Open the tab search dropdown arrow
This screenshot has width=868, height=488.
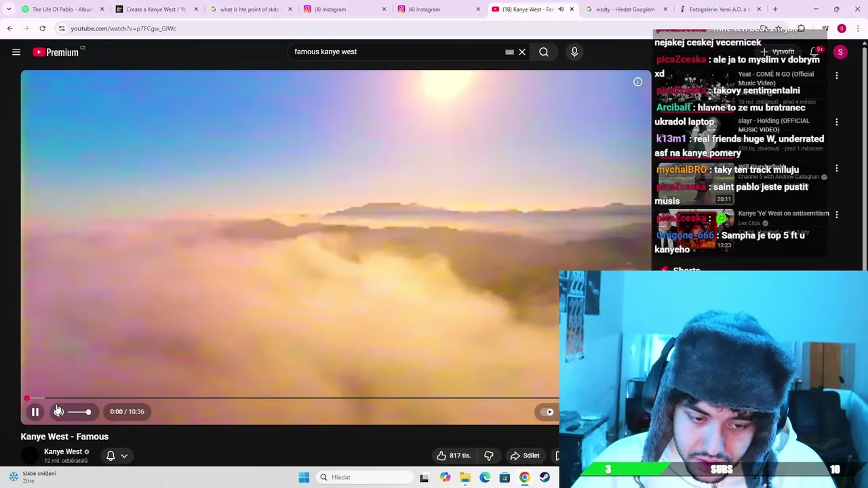click(x=9, y=9)
